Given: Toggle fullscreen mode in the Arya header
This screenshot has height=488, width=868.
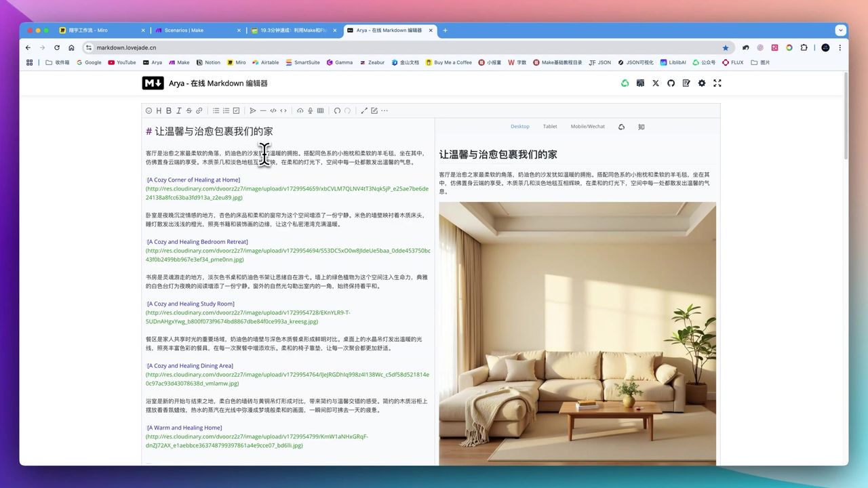Looking at the screenshot, I should point(717,83).
